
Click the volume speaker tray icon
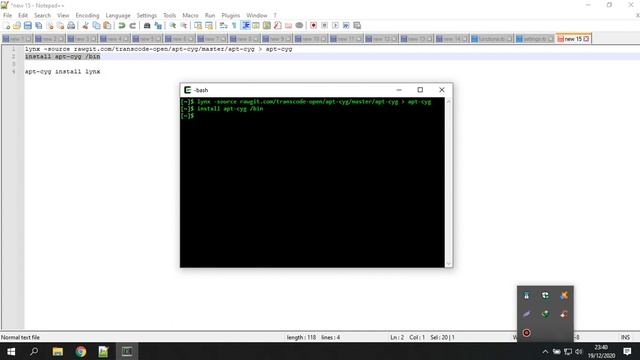pyautogui.click(x=578, y=351)
